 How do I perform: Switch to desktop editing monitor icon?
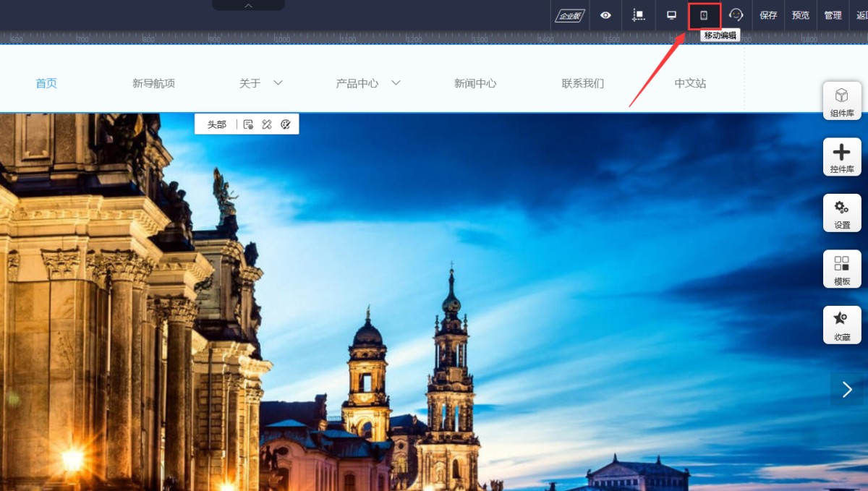[671, 15]
